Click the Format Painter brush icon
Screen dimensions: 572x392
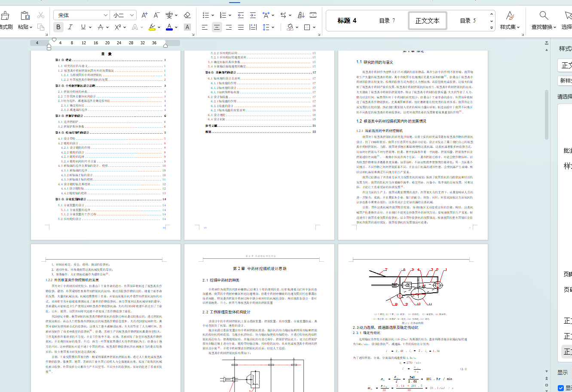pos(5,16)
